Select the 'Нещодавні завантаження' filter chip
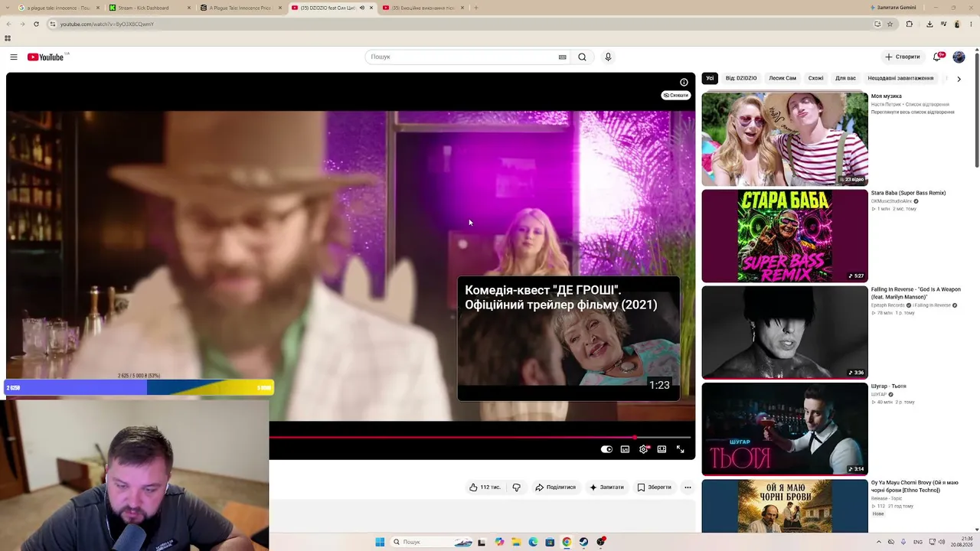This screenshot has height=551, width=980. 900,78
